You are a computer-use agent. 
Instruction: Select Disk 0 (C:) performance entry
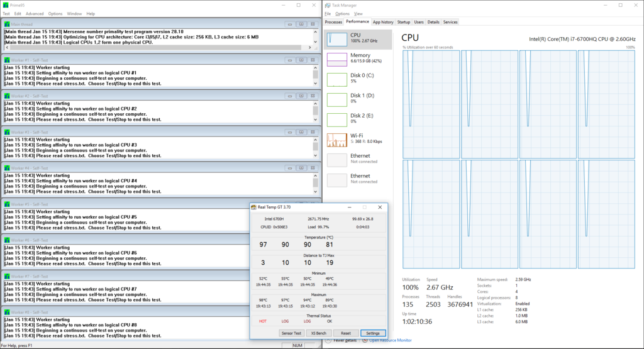point(358,79)
